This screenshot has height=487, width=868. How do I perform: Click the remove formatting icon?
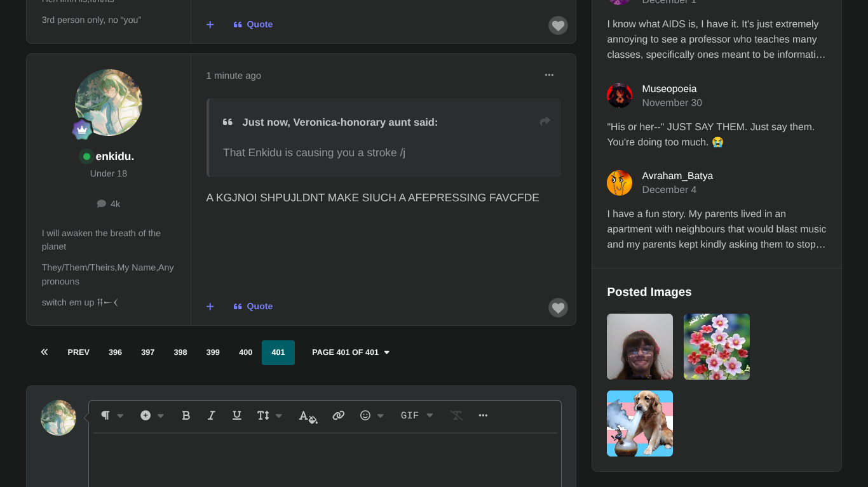tap(456, 415)
